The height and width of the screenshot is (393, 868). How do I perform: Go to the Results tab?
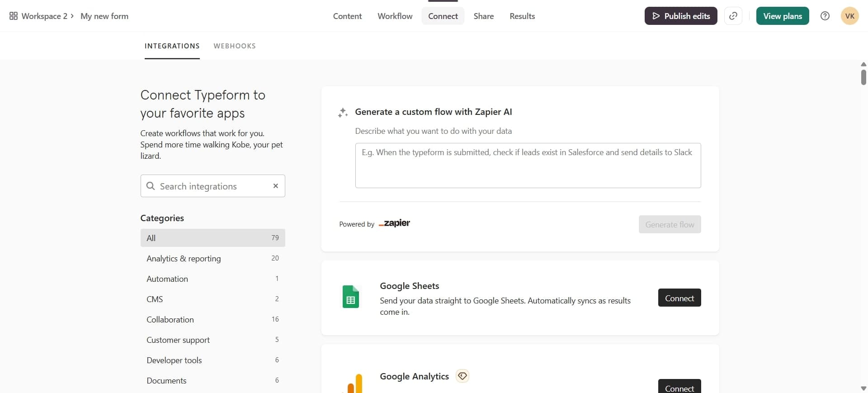point(522,16)
